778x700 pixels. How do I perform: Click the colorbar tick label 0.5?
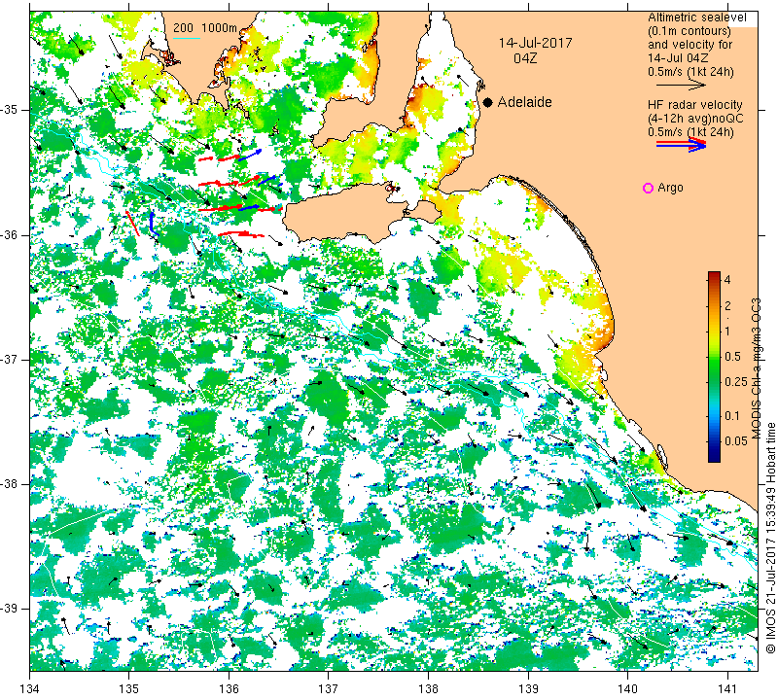[732, 356]
